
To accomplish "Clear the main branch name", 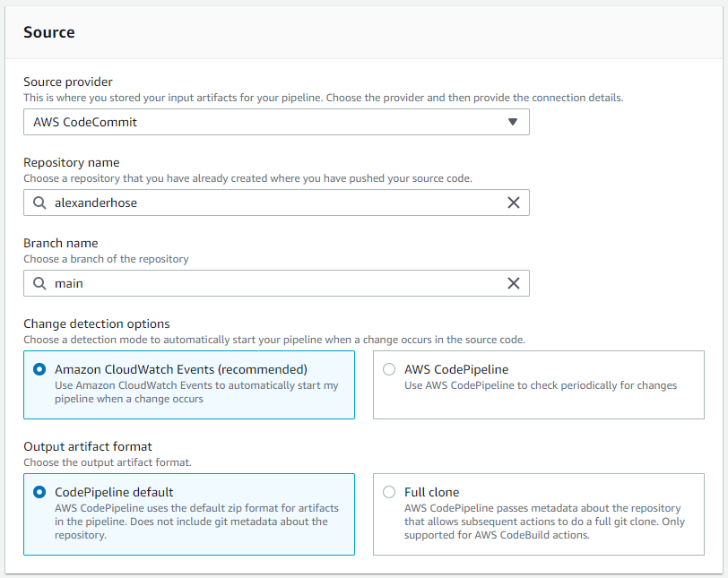I will coord(514,283).
